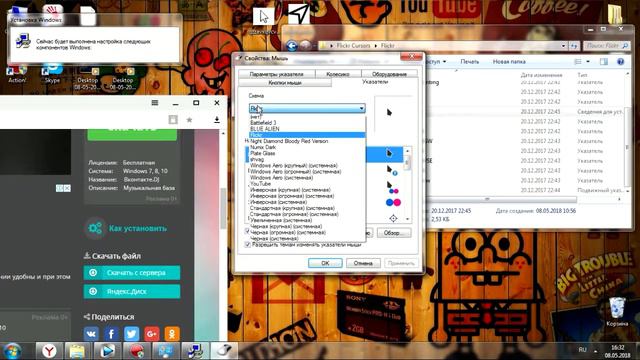640x360 pixels.
Task: Open Recycle Bin Корзина desktop icon
Action: [617, 312]
